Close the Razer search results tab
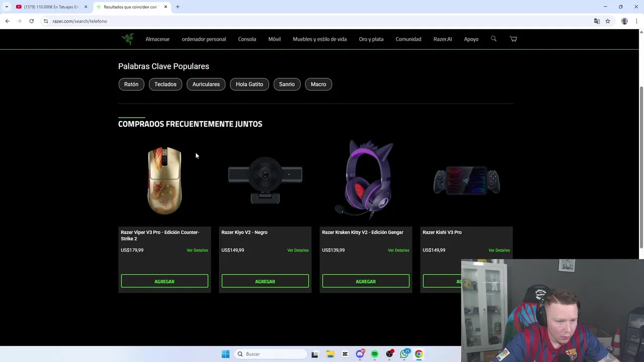The height and width of the screenshot is (362, 644). (166, 7)
